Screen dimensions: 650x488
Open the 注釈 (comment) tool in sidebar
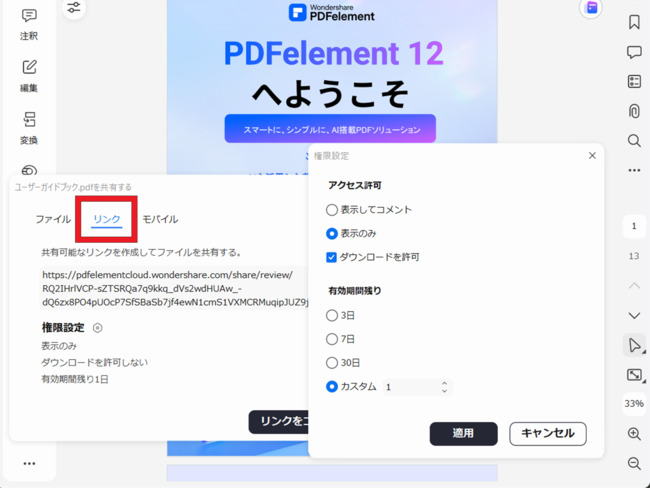pyautogui.click(x=29, y=24)
